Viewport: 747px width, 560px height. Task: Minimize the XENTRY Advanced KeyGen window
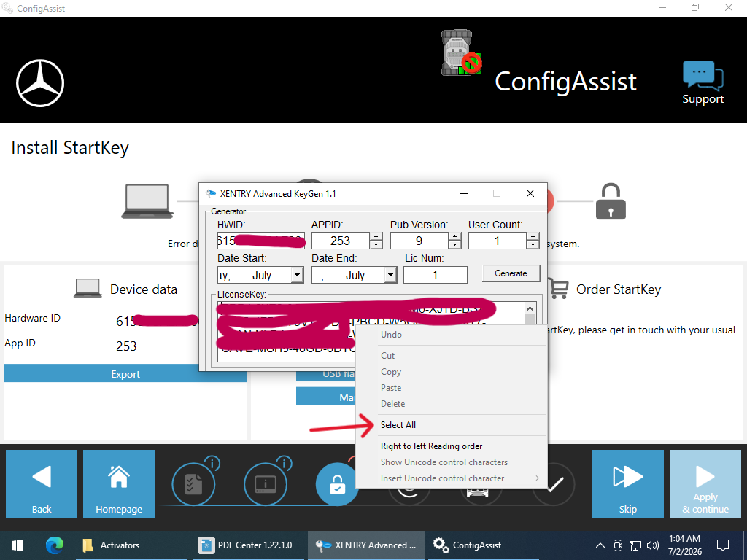click(464, 193)
